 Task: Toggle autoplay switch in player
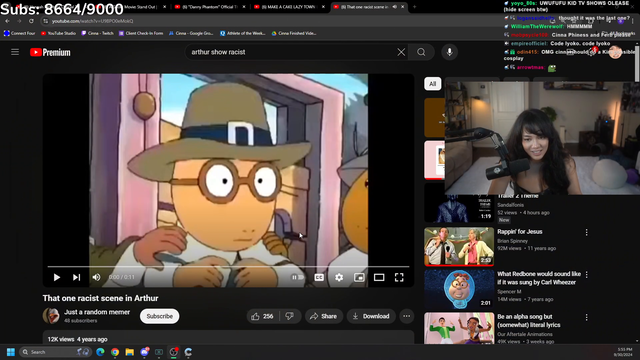pos(298,277)
